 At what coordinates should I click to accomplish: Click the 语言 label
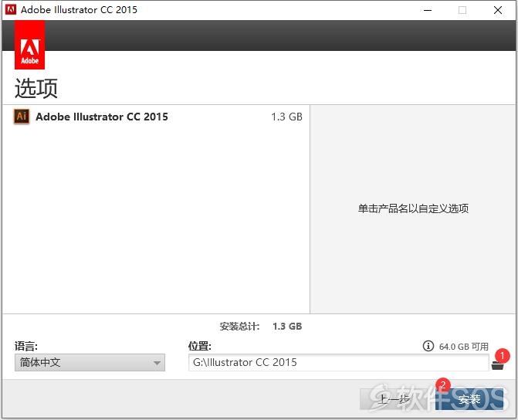26,347
